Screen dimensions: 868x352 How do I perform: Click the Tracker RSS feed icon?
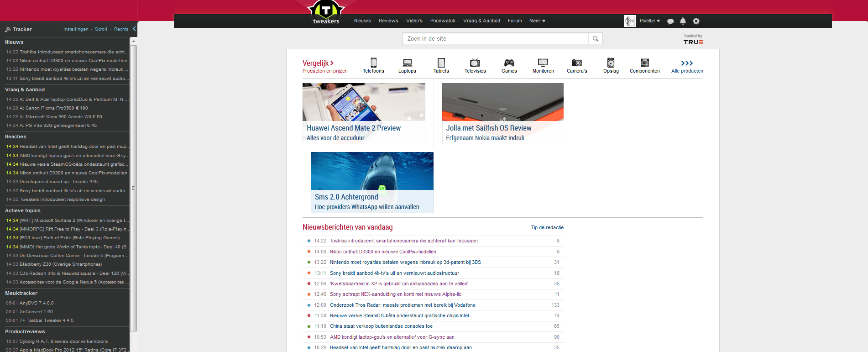[8, 29]
